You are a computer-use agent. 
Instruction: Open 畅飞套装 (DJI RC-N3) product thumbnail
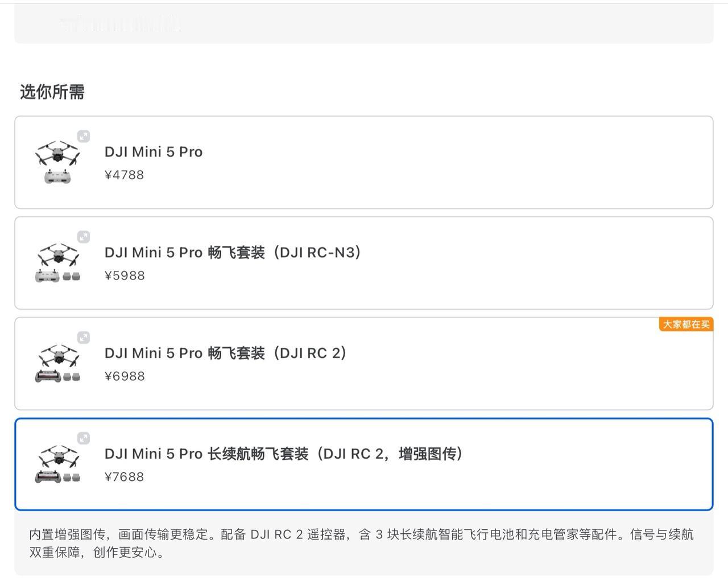click(x=57, y=263)
